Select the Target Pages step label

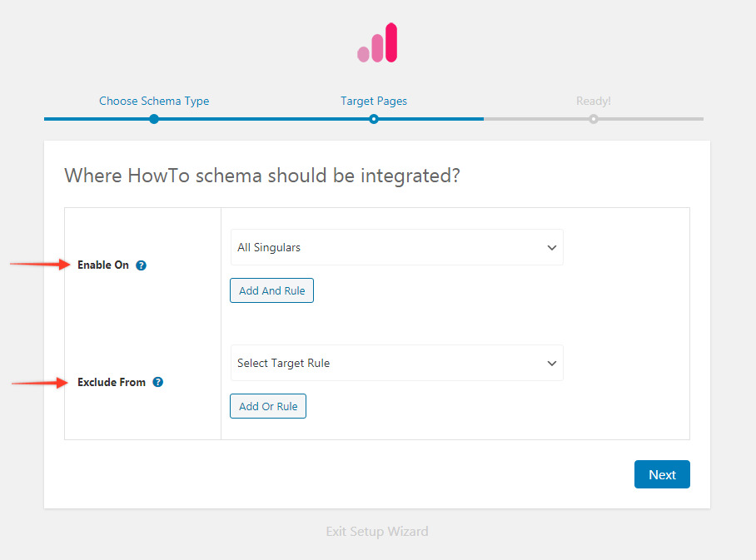point(374,101)
